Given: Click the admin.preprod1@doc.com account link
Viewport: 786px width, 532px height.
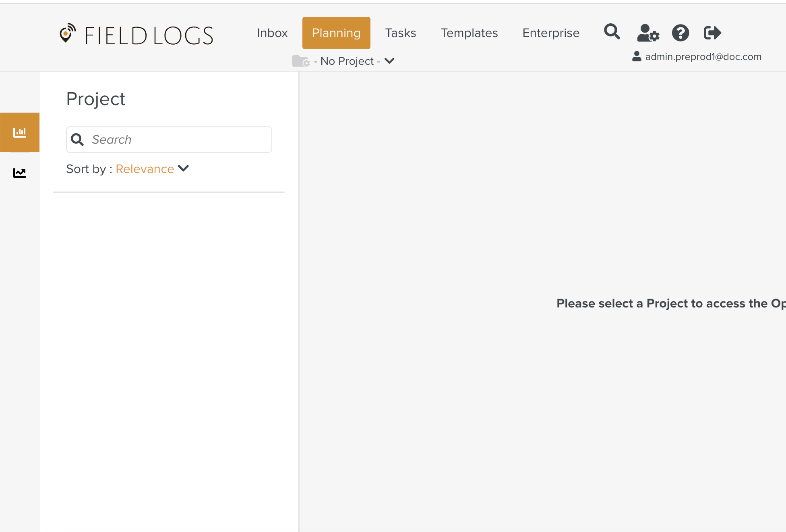Looking at the screenshot, I should pos(703,57).
